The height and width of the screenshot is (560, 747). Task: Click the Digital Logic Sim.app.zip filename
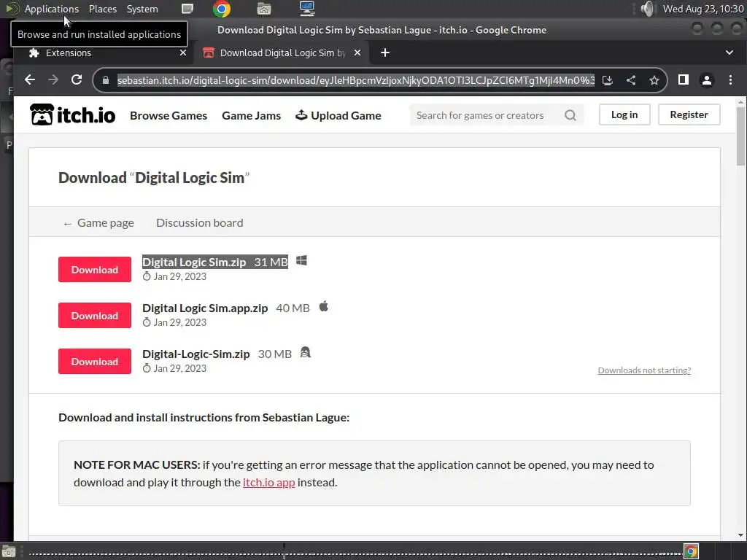[205, 308]
